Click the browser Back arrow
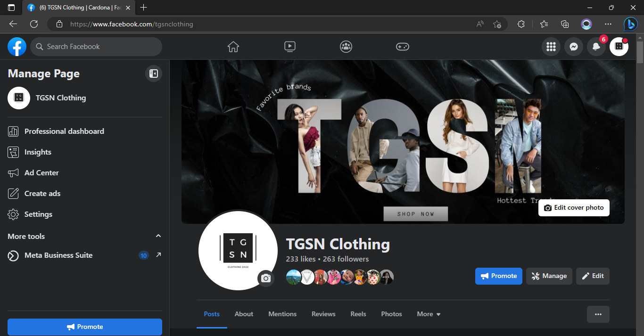This screenshot has height=336, width=644. (13, 24)
